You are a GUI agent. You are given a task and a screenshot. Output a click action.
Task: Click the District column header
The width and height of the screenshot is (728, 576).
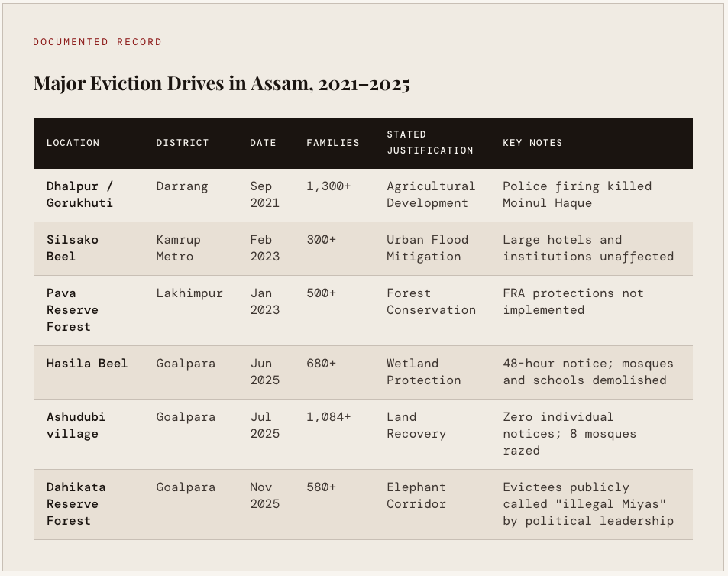pos(182,143)
